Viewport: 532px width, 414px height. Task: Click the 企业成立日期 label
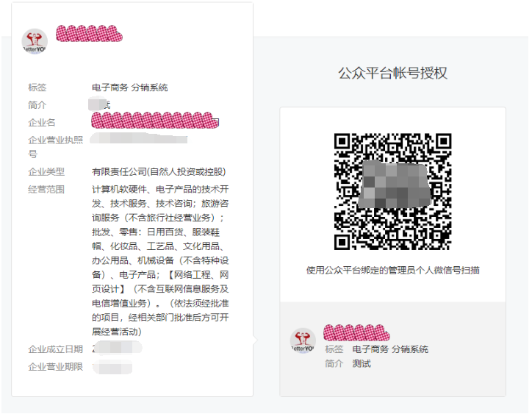pyautogui.click(x=55, y=349)
